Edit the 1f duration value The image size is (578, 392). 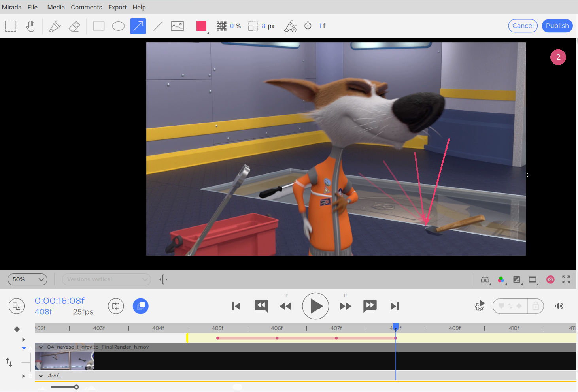[322, 26]
